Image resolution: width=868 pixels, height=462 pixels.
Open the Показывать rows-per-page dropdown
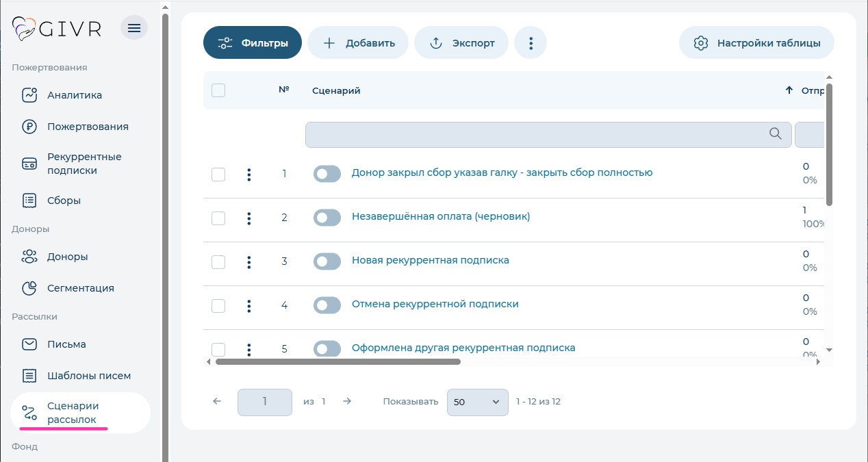(x=477, y=402)
